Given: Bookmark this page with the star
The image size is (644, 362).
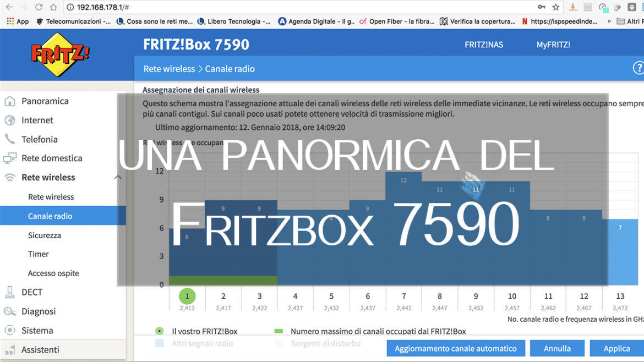Looking at the screenshot, I should click(x=556, y=7).
